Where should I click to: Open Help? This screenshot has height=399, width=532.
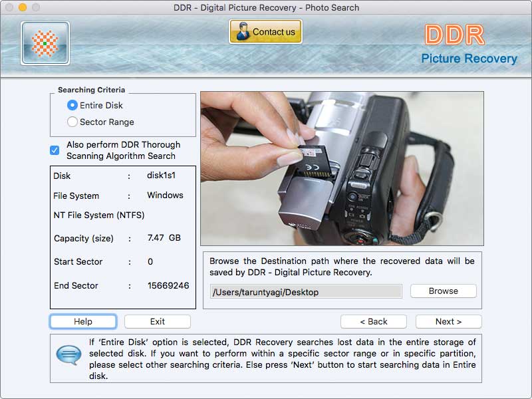pyautogui.click(x=83, y=321)
